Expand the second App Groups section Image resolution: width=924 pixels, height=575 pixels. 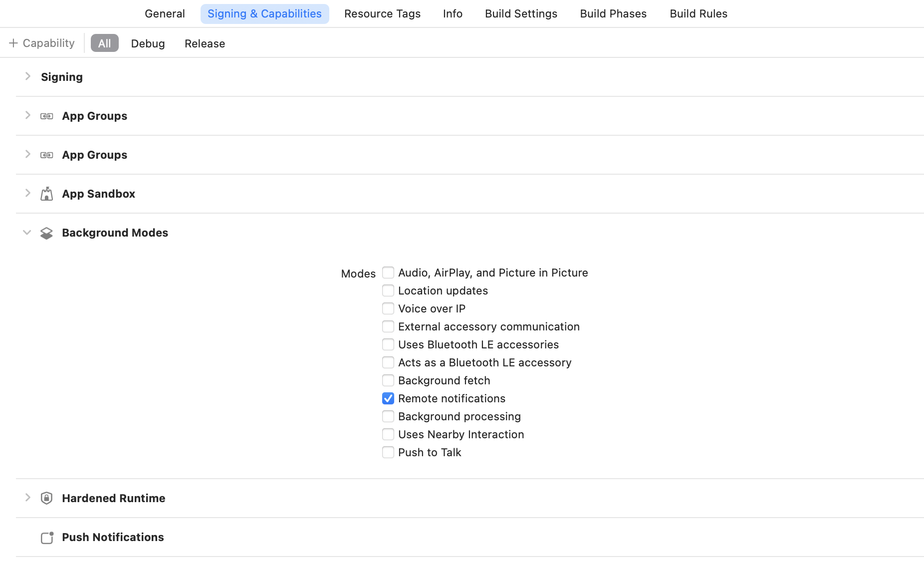tap(28, 154)
